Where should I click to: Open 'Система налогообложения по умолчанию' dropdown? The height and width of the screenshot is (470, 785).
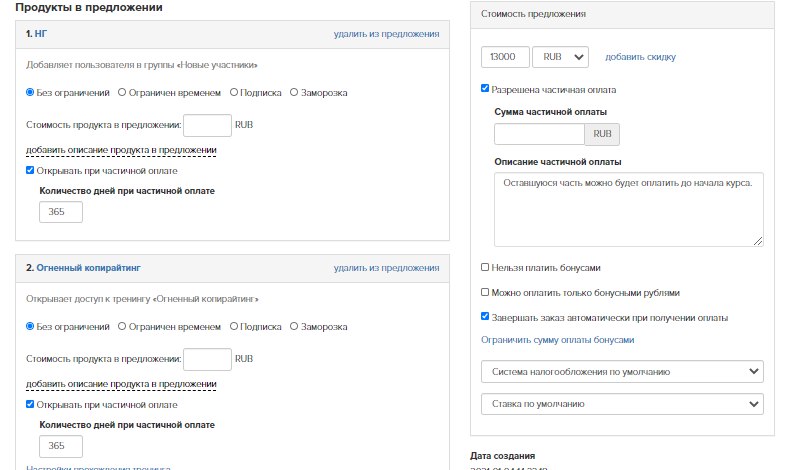[x=622, y=372]
